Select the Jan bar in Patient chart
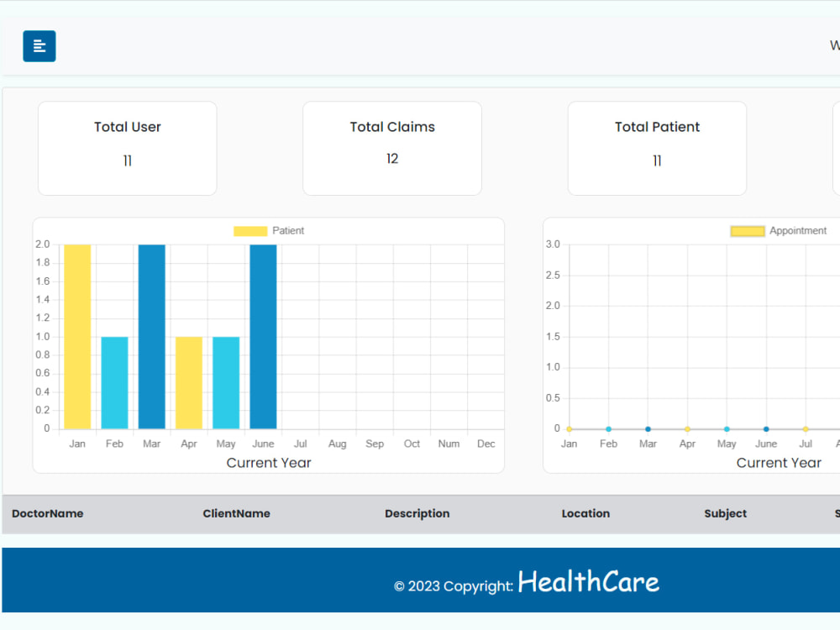The height and width of the screenshot is (630, 840). coord(77,337)
